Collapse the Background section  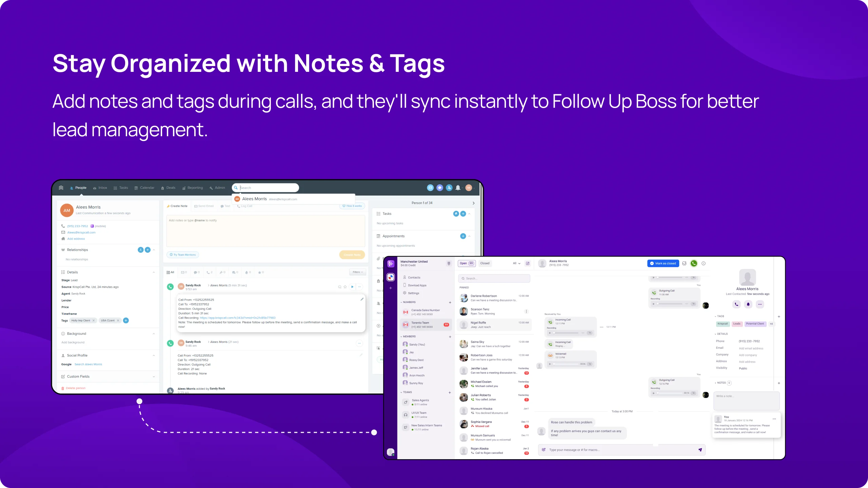pyautogui.click(x=154, y=334)
